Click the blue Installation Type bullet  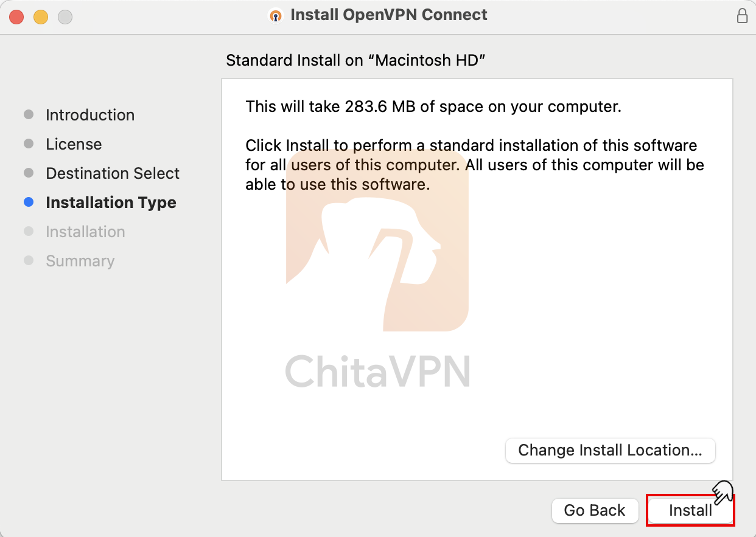29,203
